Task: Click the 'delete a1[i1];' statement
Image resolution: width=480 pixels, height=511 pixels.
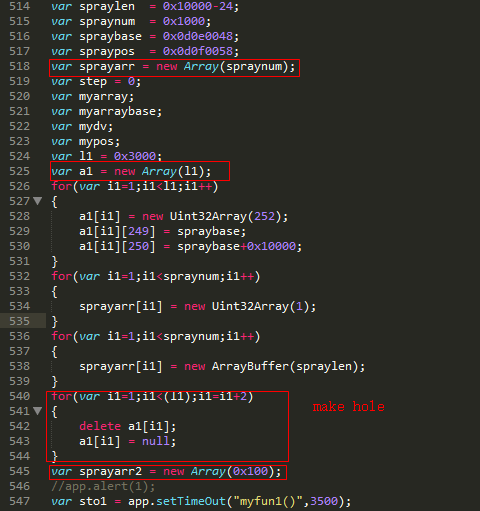Action: (127, 426)
